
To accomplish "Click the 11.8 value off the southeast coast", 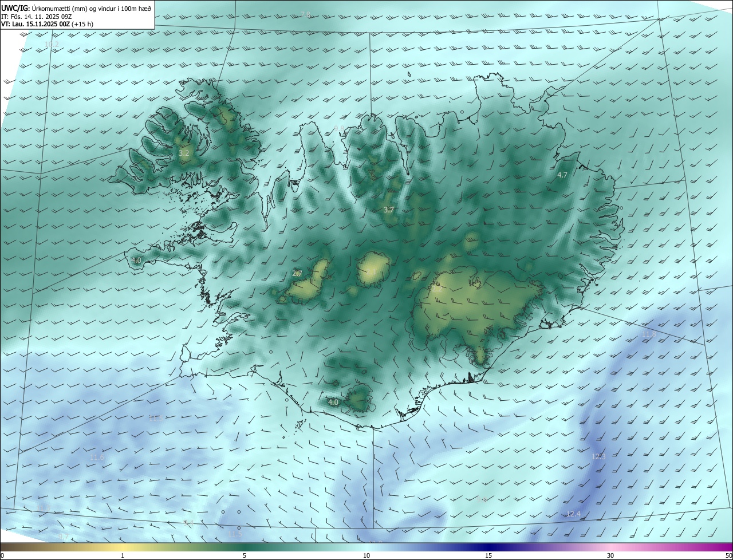I will click(x=649, y=334).
